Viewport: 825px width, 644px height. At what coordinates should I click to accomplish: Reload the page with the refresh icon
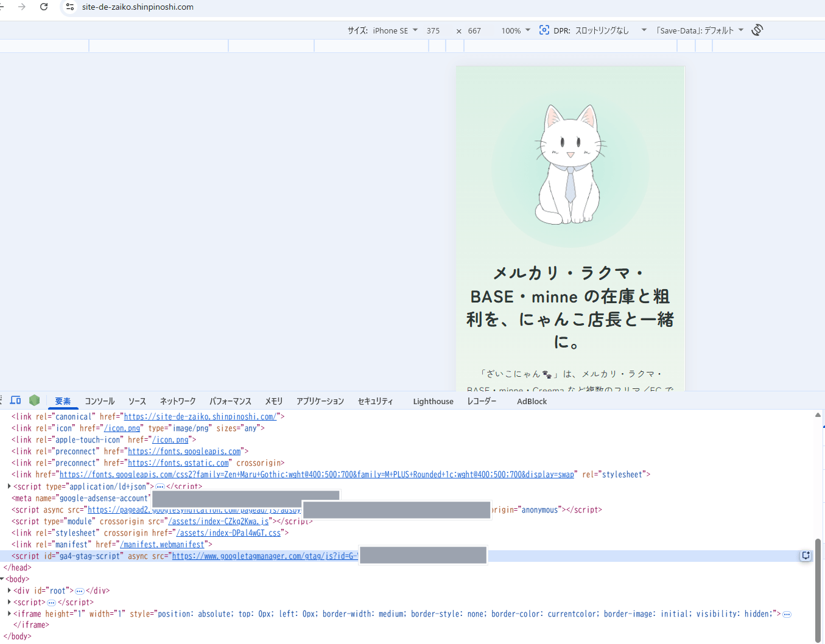pos(44,7)
